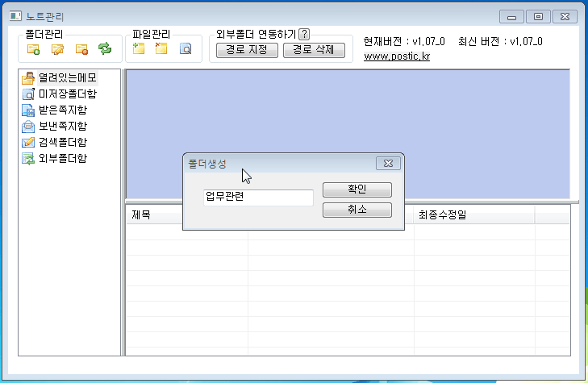588x383 pixels.
Task: Close the 폴더생성 dialog
Action: pyautogui.click(x=388, y=164)
